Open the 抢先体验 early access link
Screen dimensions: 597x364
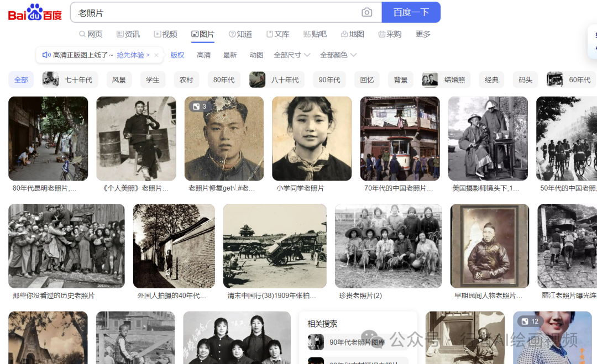[x=130, y=55]
